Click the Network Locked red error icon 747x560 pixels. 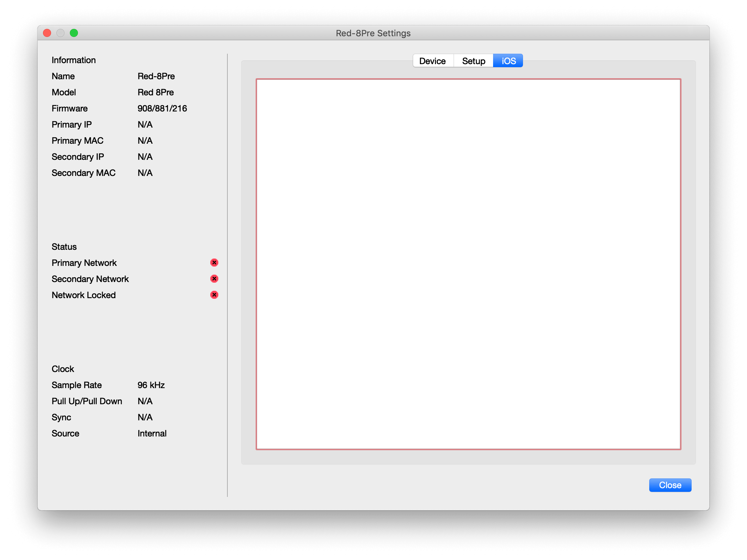(214, 295)
